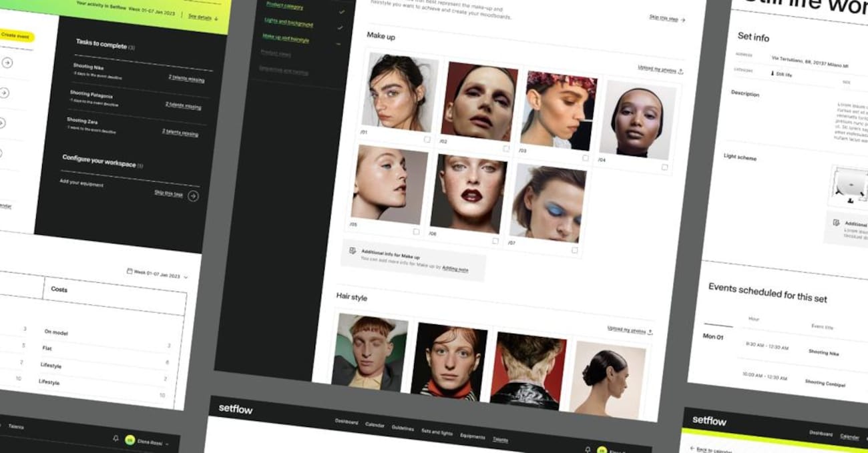
Task: Click Upload my photos in Hair style section
Action: click(626, 330)
